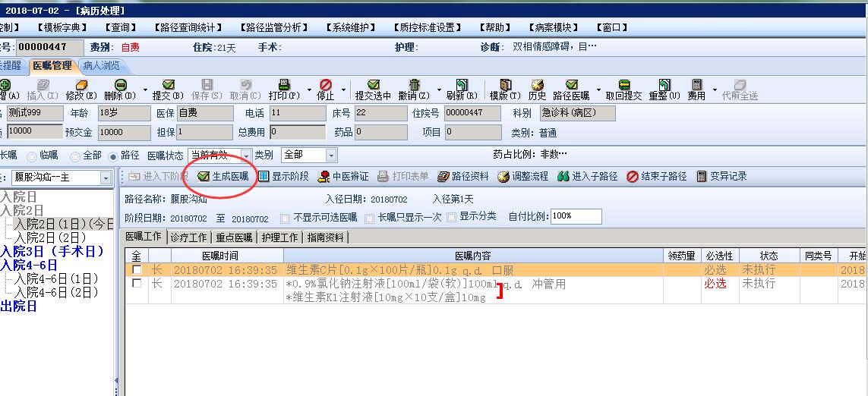Switch to the 病人浏览 tab
Viewport: 868px width, 396px height.
pos(101,66)
